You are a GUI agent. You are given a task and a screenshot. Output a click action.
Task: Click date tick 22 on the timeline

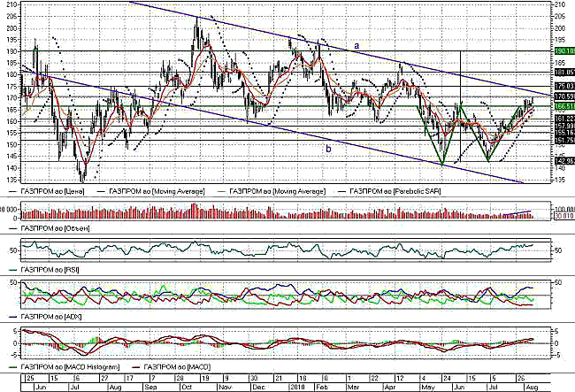click(x=373, y=379)
